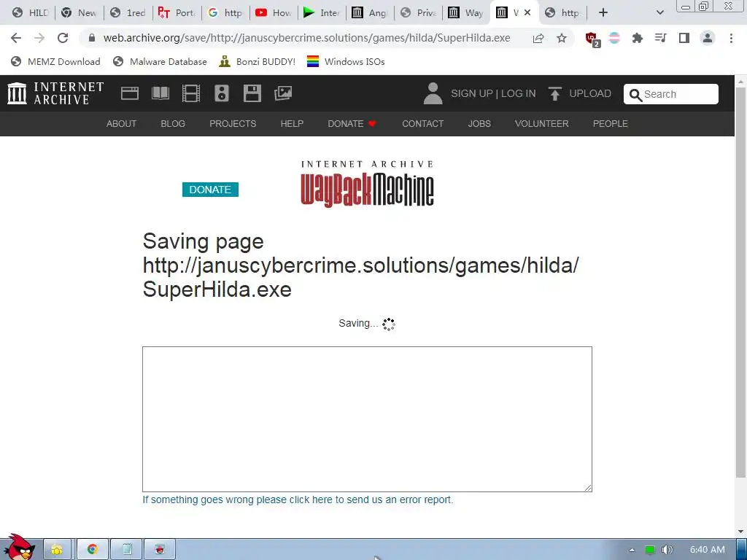Click the error report link
This screenshot has height=560, width=747.
click(x=298, y=499)
